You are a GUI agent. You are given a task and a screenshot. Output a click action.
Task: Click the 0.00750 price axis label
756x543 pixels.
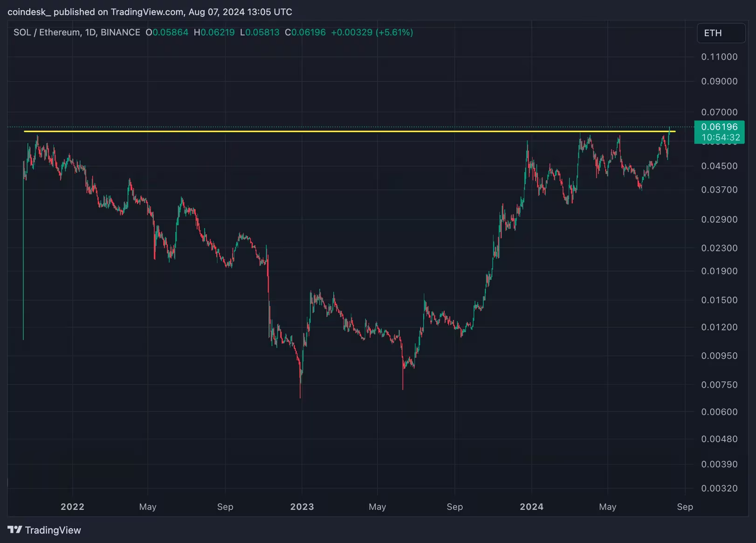coord(719,385)
